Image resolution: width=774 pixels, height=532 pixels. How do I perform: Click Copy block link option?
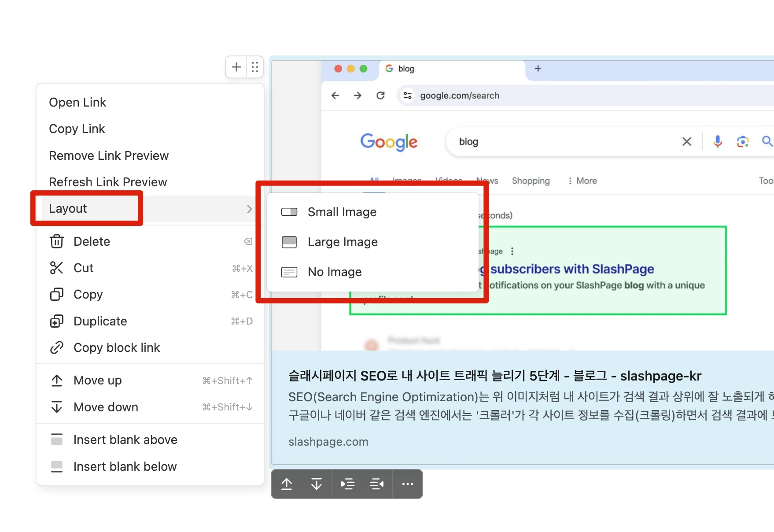click(x=116, y=348)
